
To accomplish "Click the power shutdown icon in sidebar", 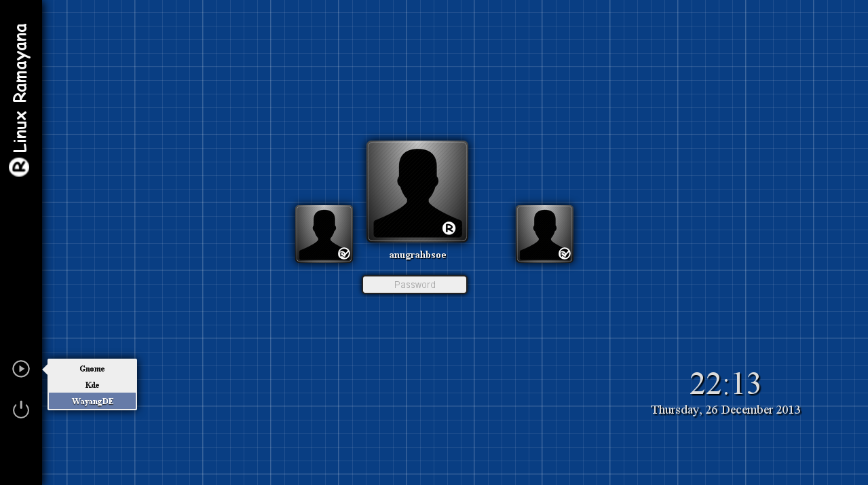I will [21, 410].
